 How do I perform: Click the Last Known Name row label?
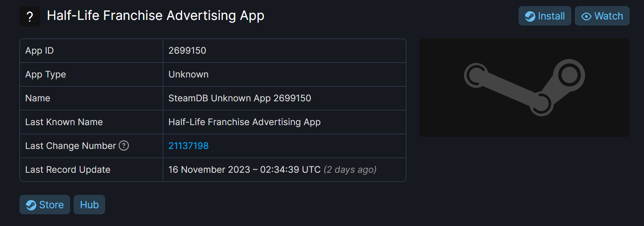[x=64, y=122]
